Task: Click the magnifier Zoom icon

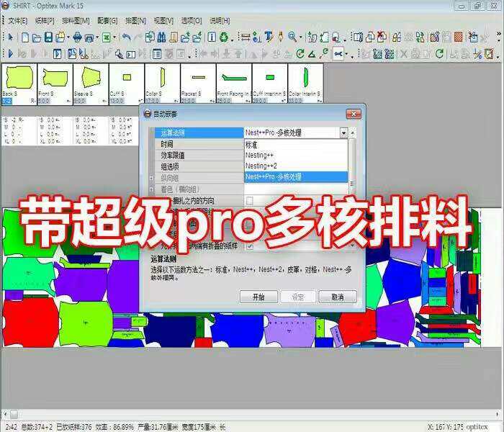Action: point(292,37)
